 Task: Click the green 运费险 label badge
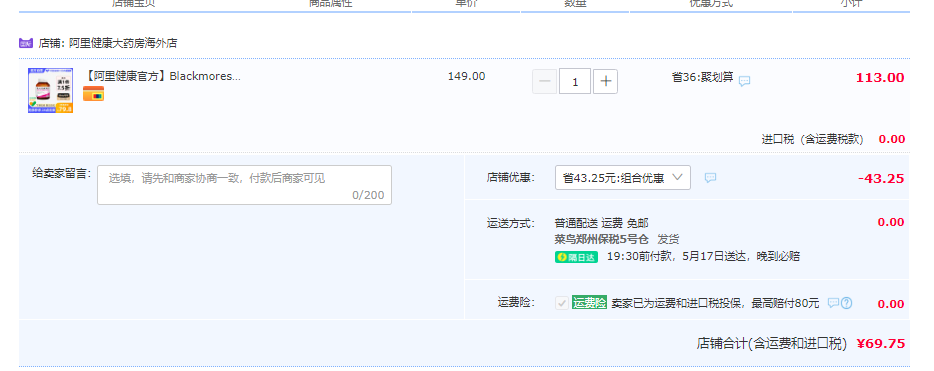(x=589, y=303)
